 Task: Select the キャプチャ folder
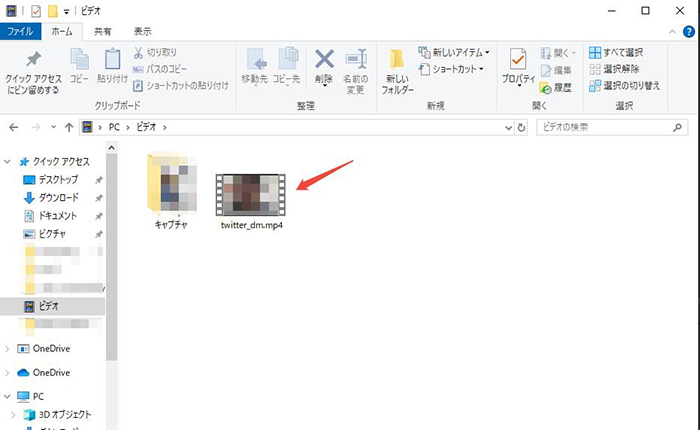pos(171,191)
